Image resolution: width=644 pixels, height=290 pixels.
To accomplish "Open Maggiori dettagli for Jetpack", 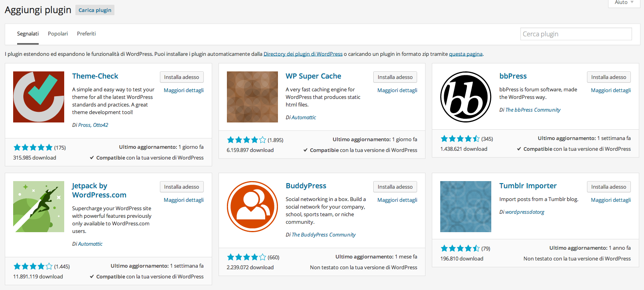I will pyautogui.click(x=184, y=200).
